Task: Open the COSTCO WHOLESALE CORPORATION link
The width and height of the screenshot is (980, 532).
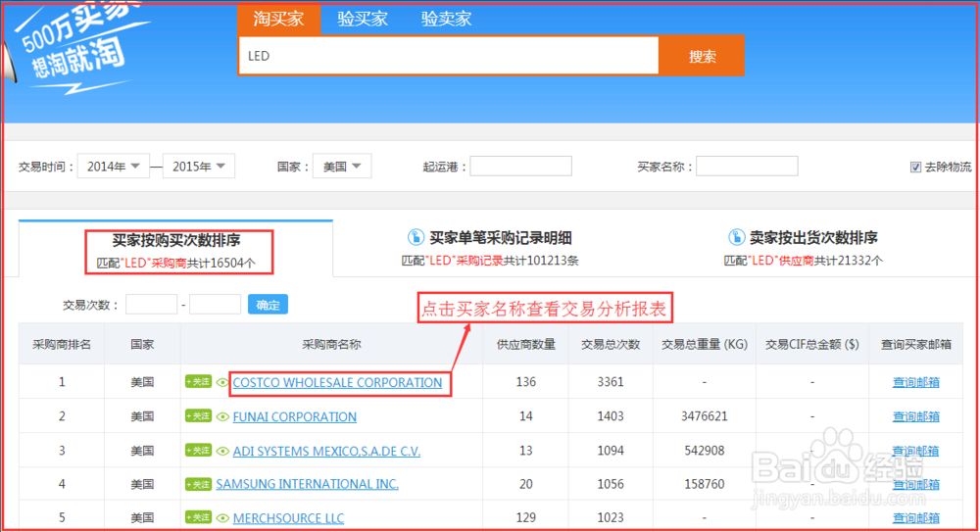Action: click(x=337, y=383)
